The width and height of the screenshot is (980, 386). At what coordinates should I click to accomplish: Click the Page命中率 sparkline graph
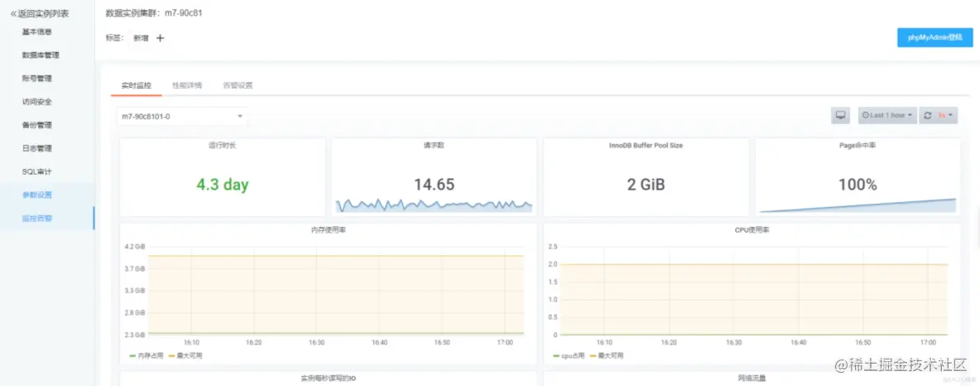pos(857,205)
